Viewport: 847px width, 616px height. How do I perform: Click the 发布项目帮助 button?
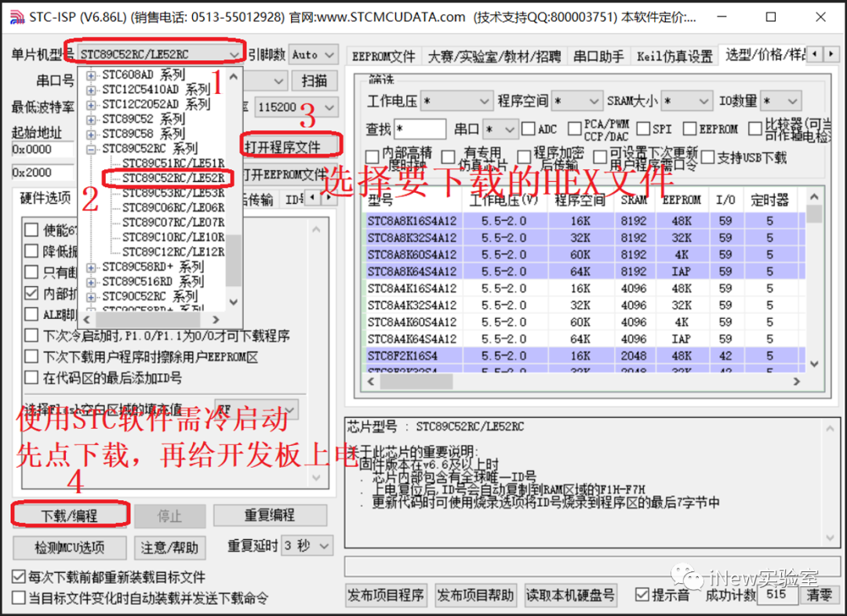point(475,596)
